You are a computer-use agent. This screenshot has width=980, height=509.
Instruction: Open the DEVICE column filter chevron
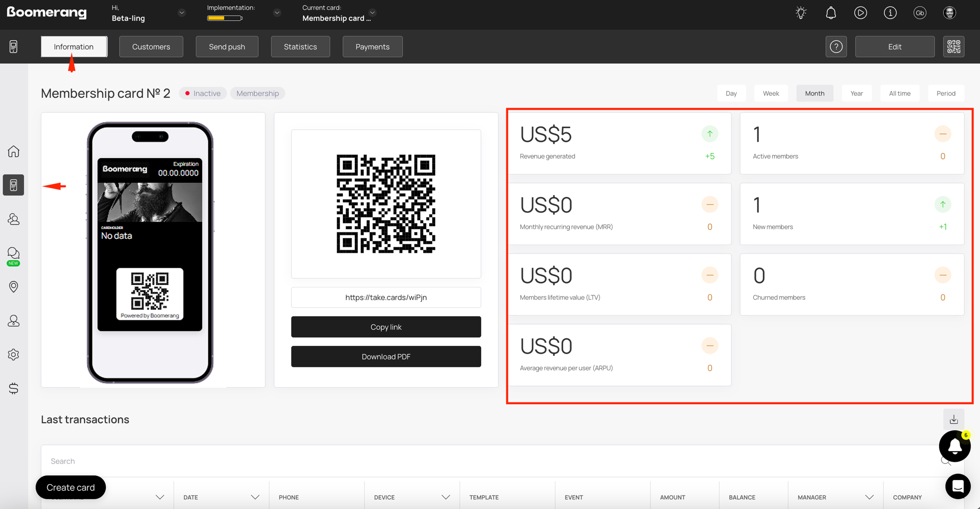[x=445, y=497]
